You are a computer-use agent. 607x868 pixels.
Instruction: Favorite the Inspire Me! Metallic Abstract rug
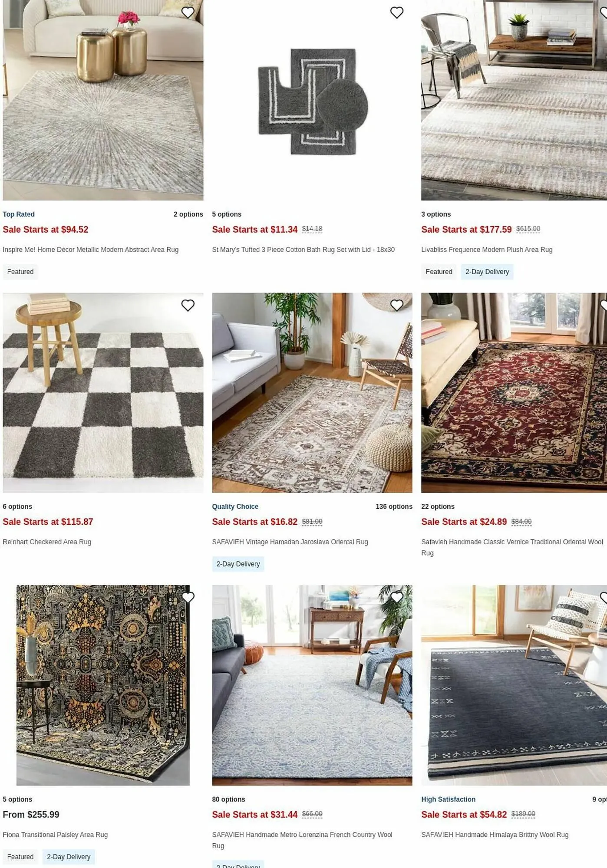[188, 13]
